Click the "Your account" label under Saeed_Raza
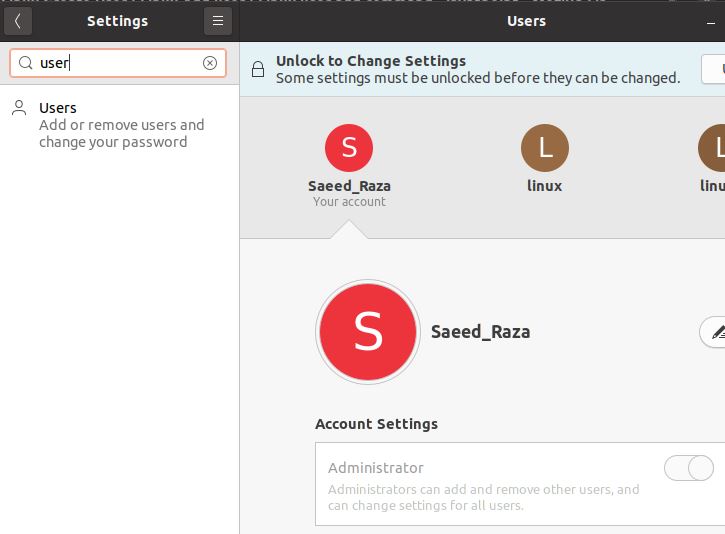This screenshot has height=534, width=725. [x=349, y=202]
